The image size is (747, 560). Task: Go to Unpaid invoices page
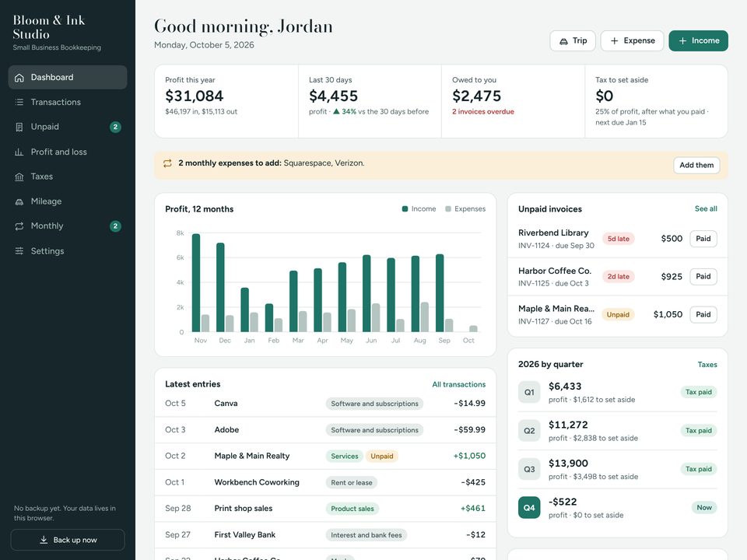pos(68,127)
